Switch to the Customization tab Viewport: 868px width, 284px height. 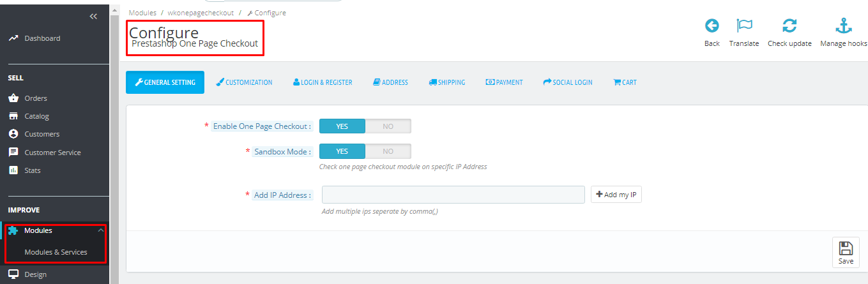pyautogui.click(x=244, y=82)
